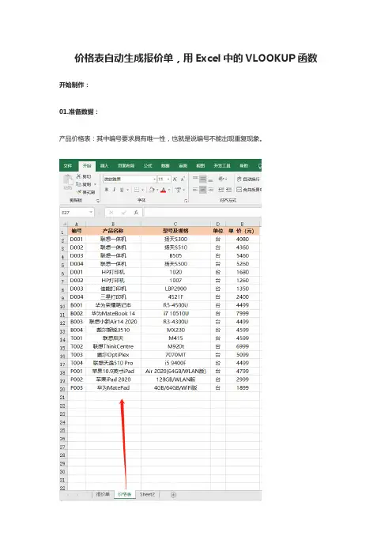
Task: Click the 华为MatePad cell
Action: [113, 388]
